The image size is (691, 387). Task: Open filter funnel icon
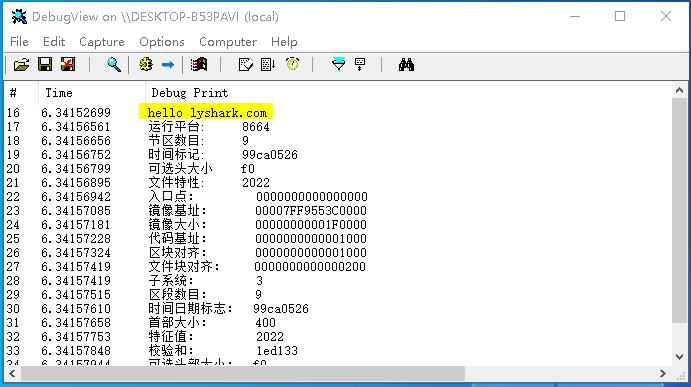[x=338, y=65]
